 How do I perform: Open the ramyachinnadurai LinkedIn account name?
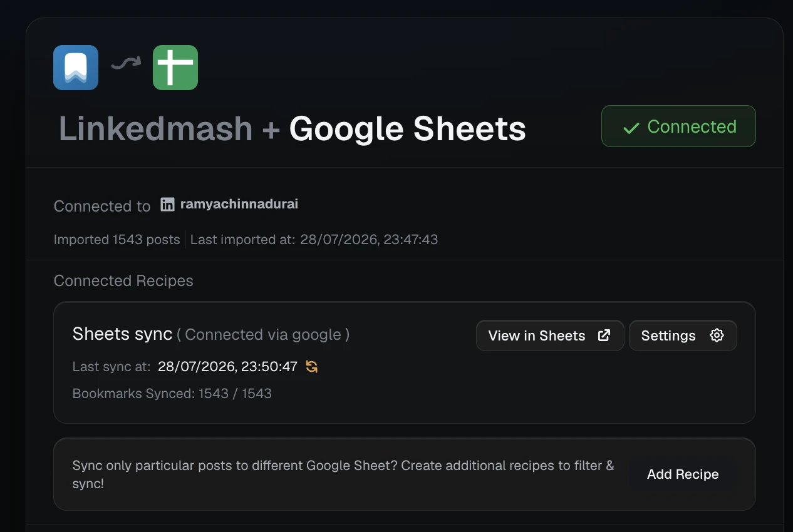[239, 204]
